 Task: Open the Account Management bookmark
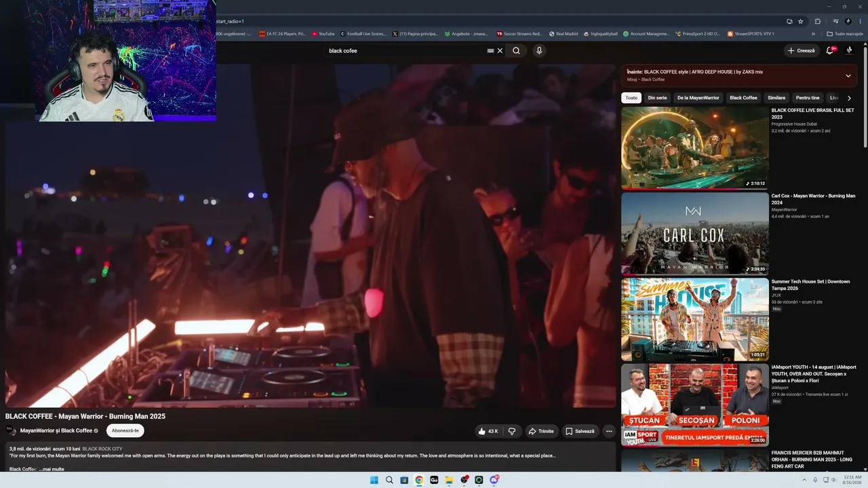coord(646,33)
